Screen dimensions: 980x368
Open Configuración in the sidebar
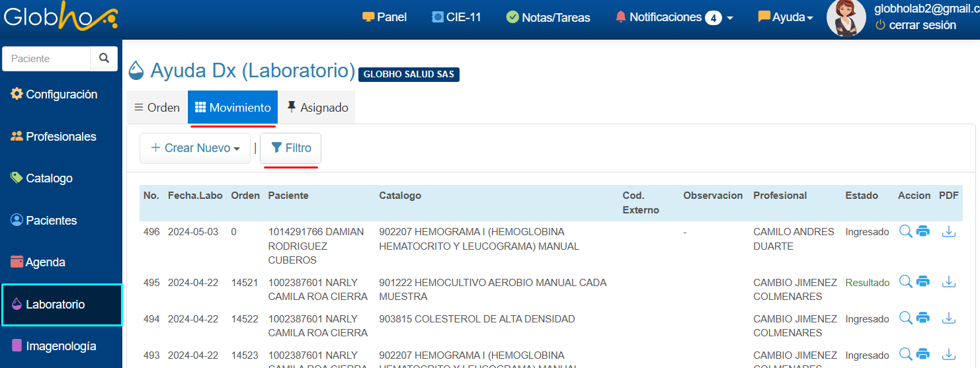pyautogui.click(x=61, y=94)
